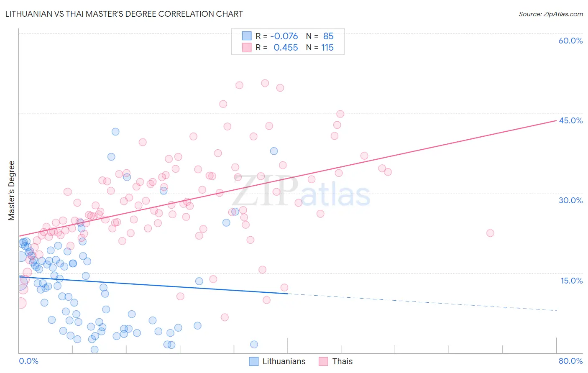Click the pink swatch beside R = 0.455
Image resolution: width=588 pixels, height=373 pixels.
pyautogui.click(x=247, y=47)
